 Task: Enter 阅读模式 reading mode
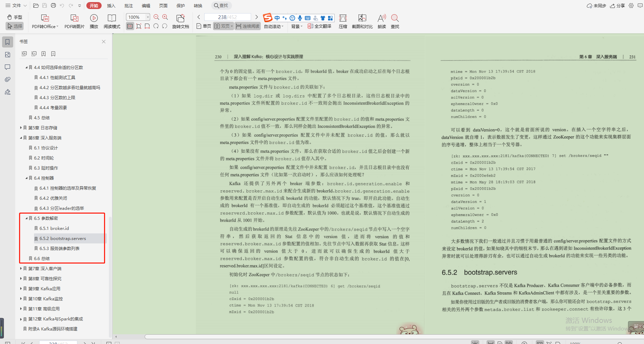(112, 21)
